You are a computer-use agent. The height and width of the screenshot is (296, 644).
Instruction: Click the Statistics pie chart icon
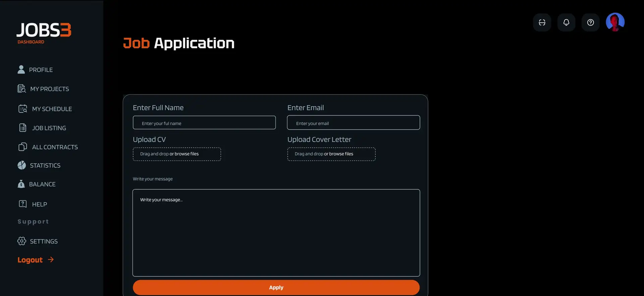coord(22,165)
